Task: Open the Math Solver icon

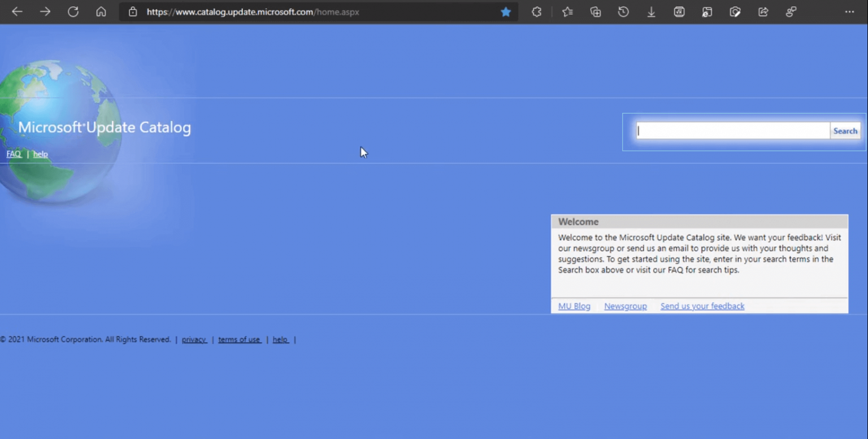Action: point(679,12)
